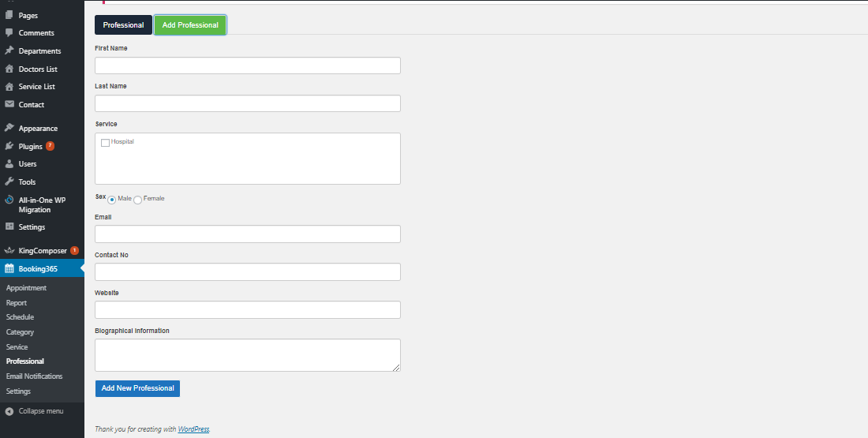This screenshot has height=438, width=868.
Task: Select the Female radio button
Action: coord(138,200)
